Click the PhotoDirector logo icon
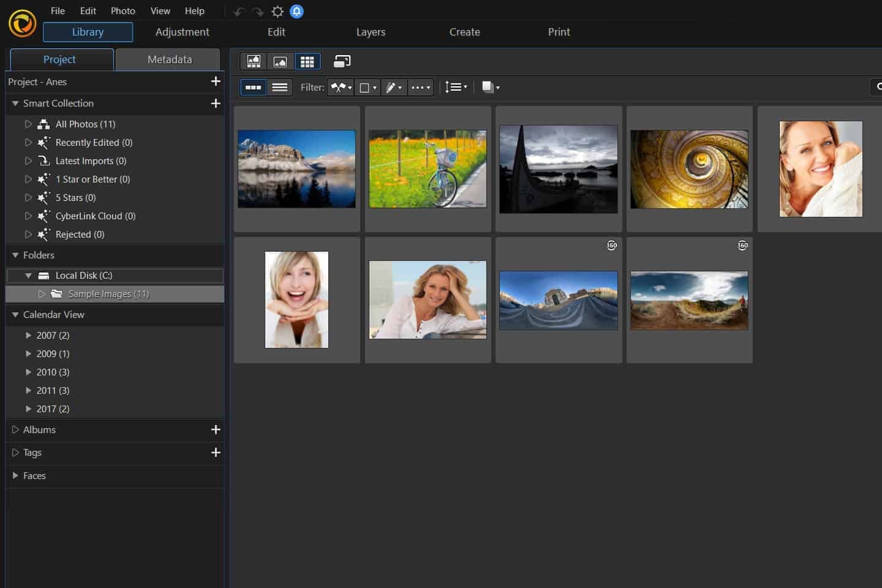 tap(22, 24)
